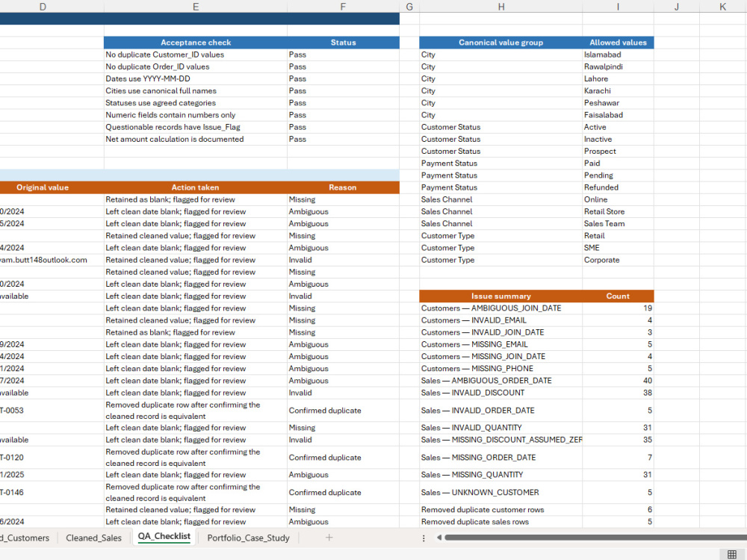
Task: Select the 'Karachi' cell
Action: (618, 91)
